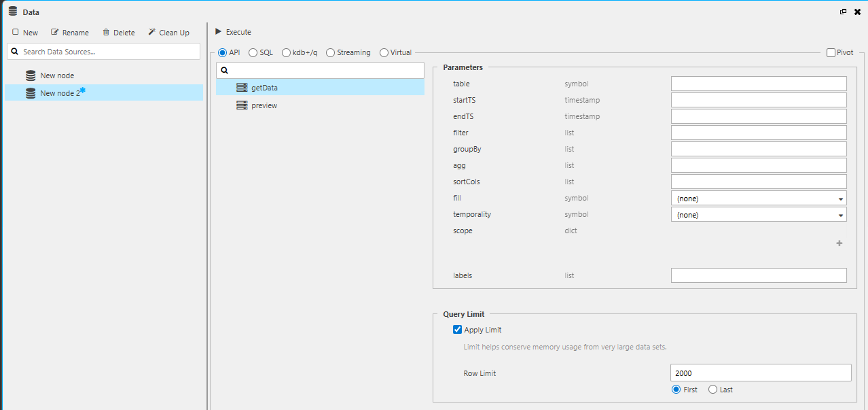Image resolution: width=868 pixels, height=410 pixels.
Task: Click the endTS parameter input
Action: pyautogui.click(x=759, y=116)
